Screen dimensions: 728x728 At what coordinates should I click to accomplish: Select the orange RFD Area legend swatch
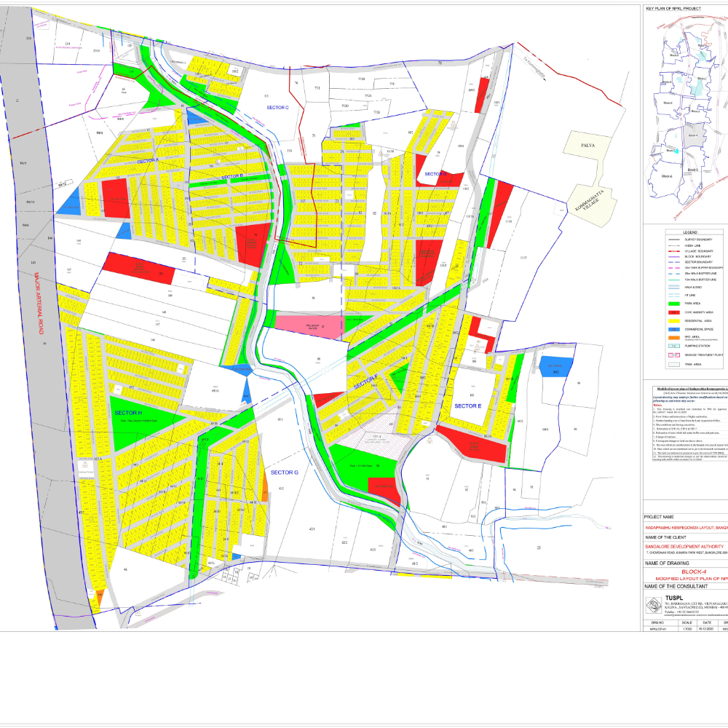click(x=673, y=338)
